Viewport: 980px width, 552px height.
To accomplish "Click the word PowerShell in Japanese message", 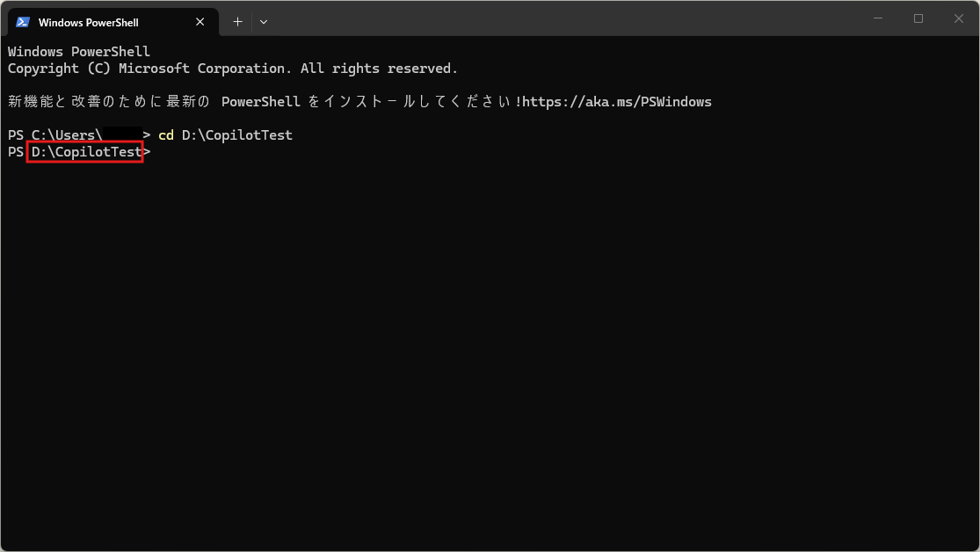I will (261, 102).
